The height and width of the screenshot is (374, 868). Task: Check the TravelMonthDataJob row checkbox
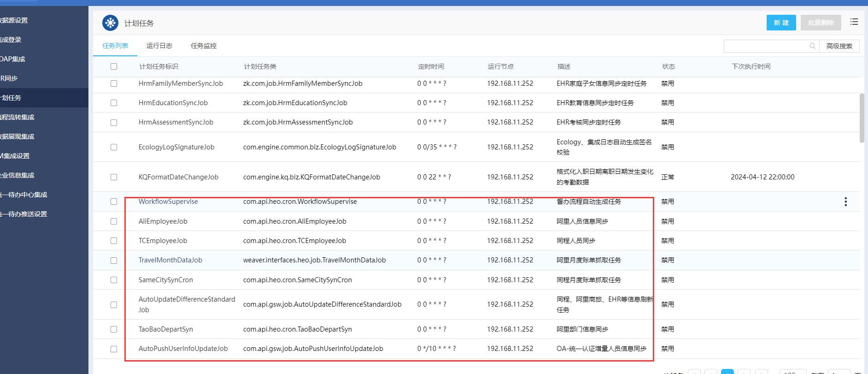[x=114, y=261]
